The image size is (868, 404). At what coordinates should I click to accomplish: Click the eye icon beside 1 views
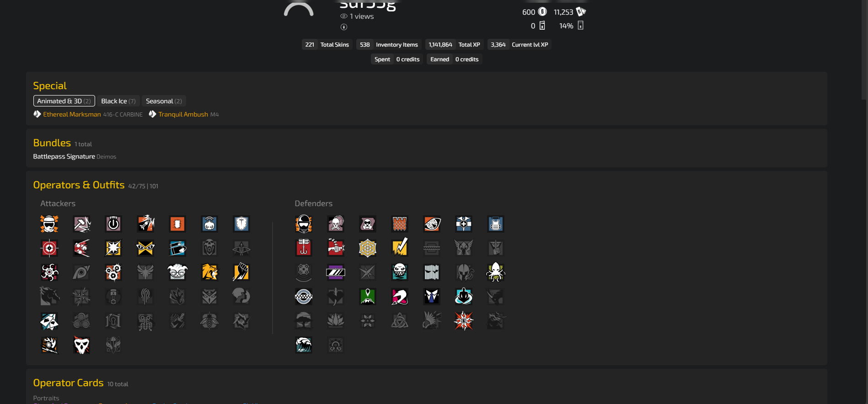tap(344, 16)
